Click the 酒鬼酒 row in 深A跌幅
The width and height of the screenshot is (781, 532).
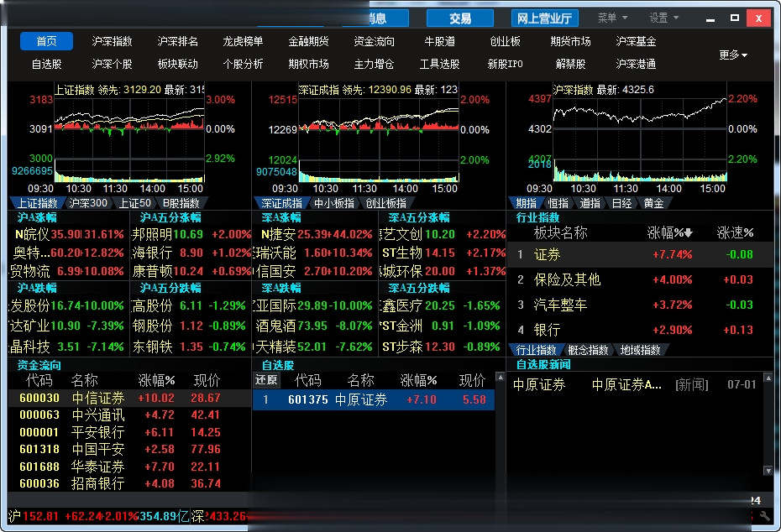pos(317,326)
